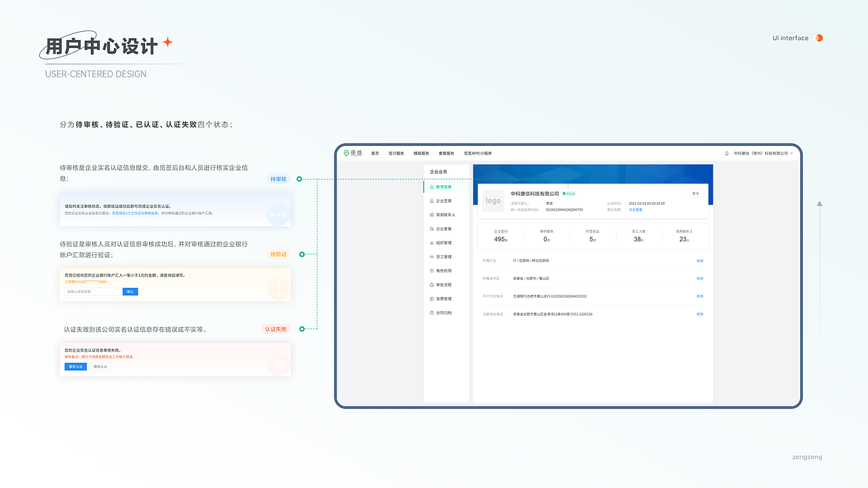The height and width of the screenshot is (488, 868).
Task: Select 合同归档 in the sidebar
Action: click(446, 312)
